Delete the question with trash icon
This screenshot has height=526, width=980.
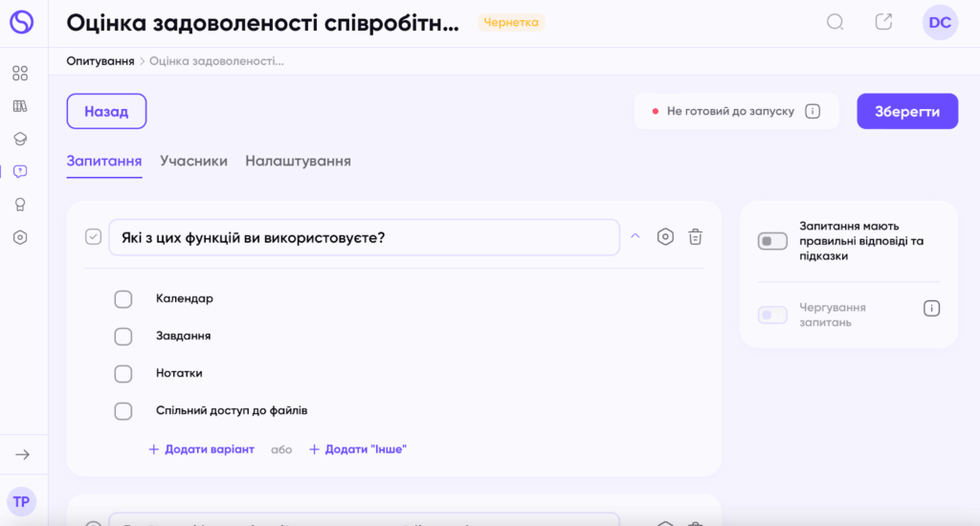(x=696, y=237)
